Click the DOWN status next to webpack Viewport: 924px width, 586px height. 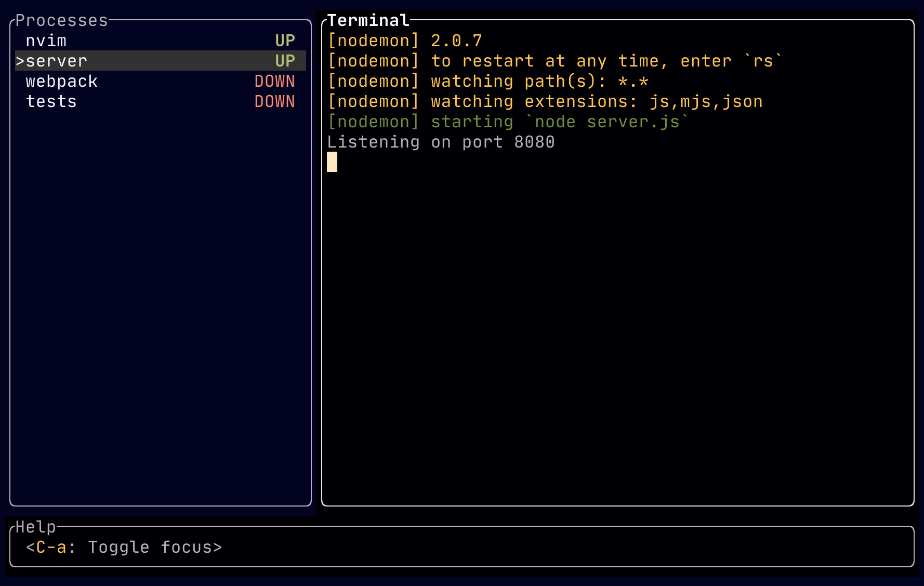(x=275, y=81)
